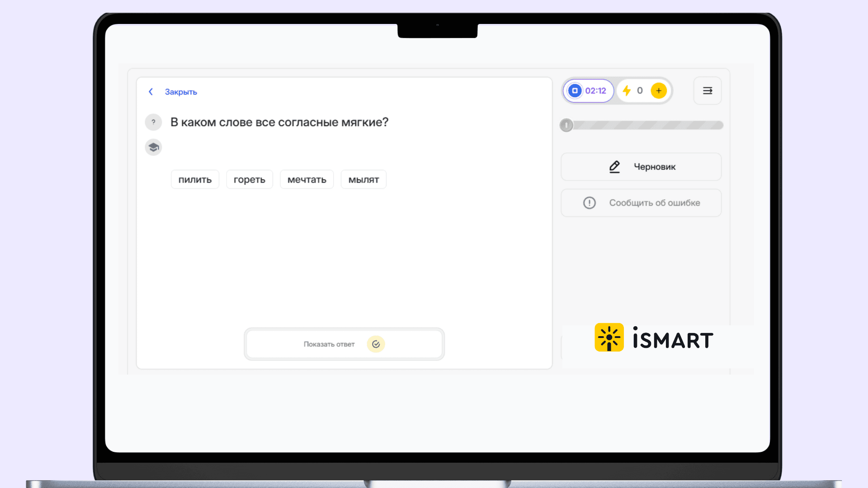Viewport: 868px width, 488px height.
Task: Click the Закрыть link
Action: pyautogui.click(x=181, y=92)
